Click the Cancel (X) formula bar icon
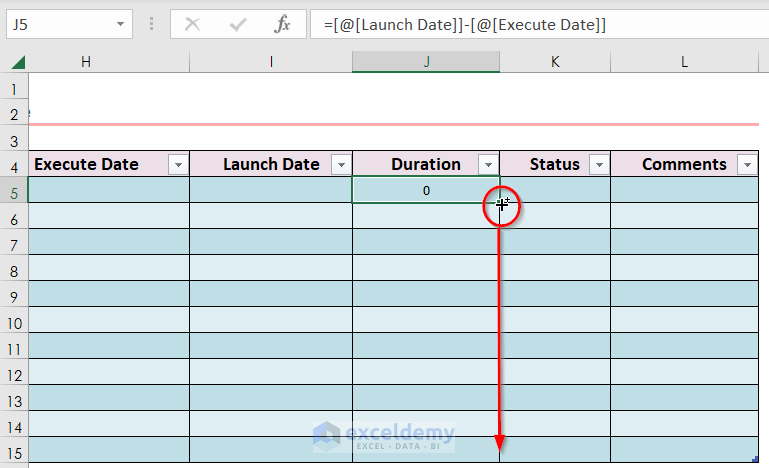The image size is (769, 468). point(192,24)
